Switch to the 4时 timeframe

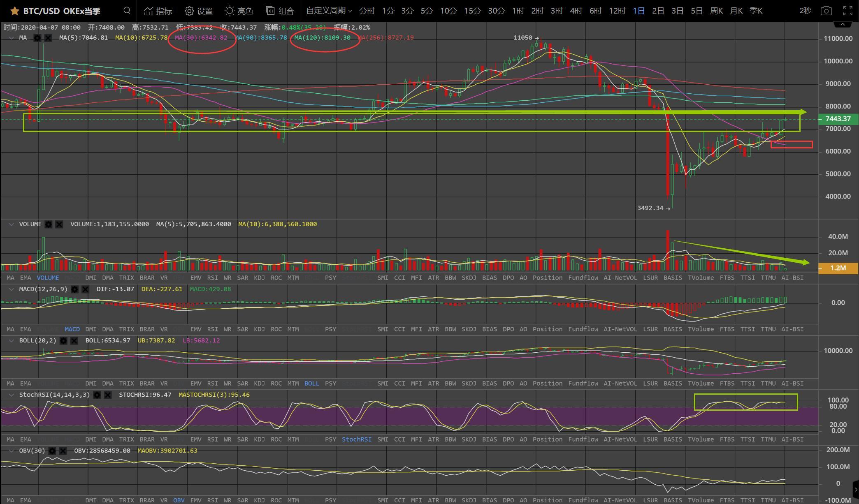(576, 11)
